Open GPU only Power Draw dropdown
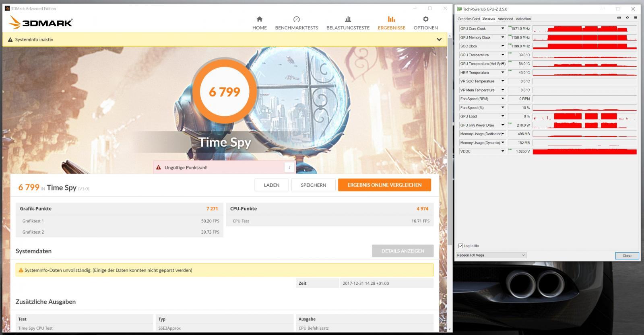The width and height of the screenshot is (644, 335). (502, 125)
